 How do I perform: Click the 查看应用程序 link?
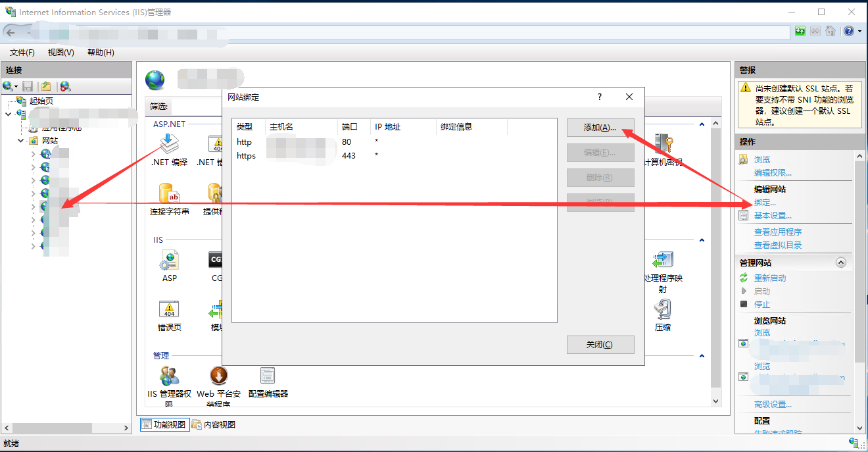(x=778, y=232)
